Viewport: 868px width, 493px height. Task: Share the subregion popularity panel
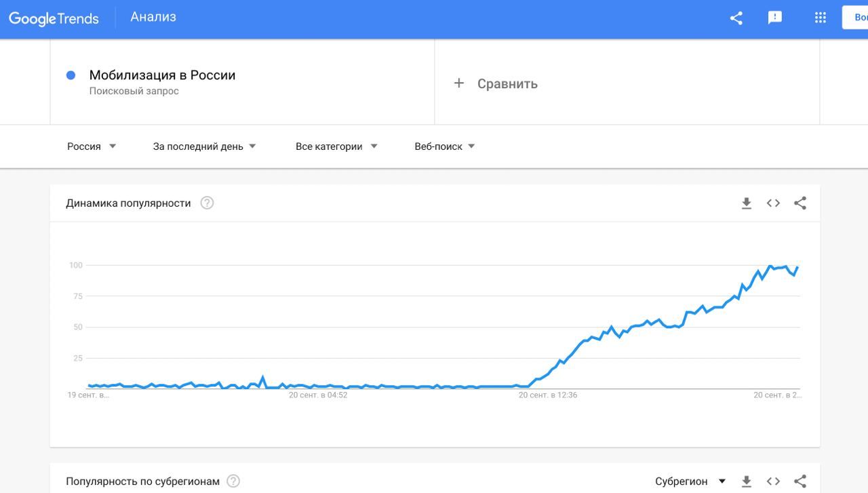[x=800, y=481]
